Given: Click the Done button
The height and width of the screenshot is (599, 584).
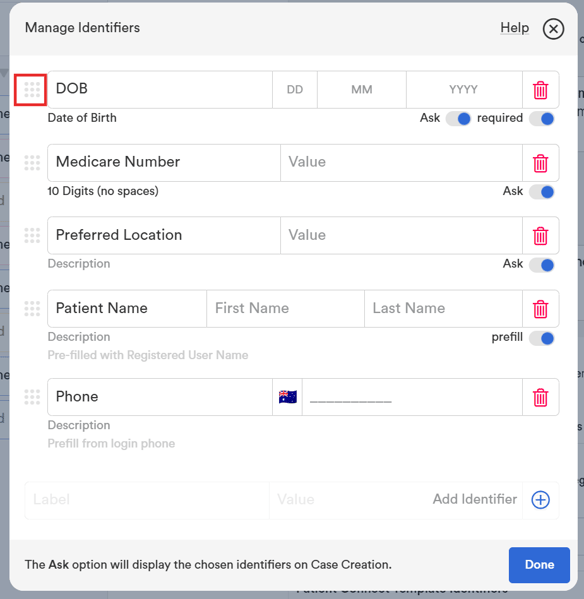Looking at the screenshot, I should click(539, 565).
